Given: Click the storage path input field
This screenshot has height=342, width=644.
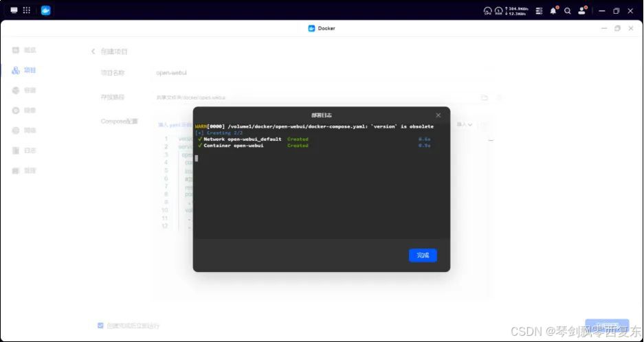Looking at the screenshot, I should (322, 98).
